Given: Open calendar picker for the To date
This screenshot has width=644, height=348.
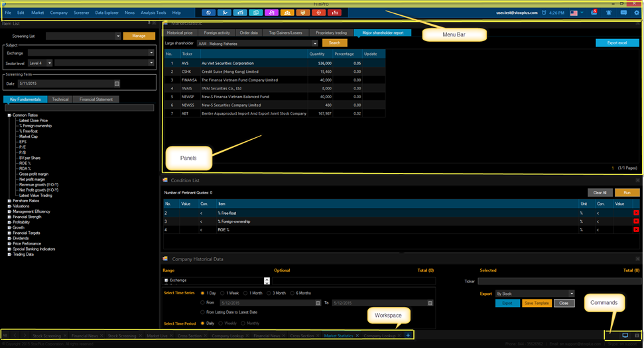Looking at the screenshot, I should coord(430,303).
